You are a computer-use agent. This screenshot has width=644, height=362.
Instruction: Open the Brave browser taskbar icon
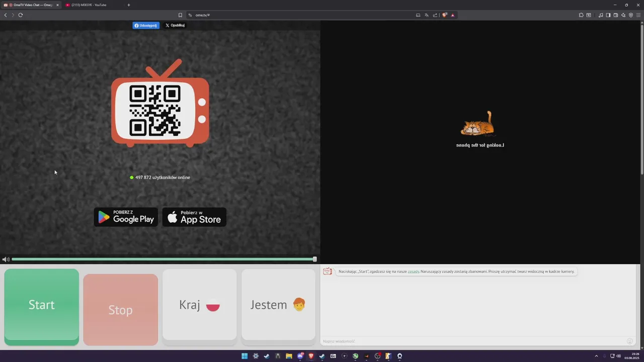[x=311, y=356]
